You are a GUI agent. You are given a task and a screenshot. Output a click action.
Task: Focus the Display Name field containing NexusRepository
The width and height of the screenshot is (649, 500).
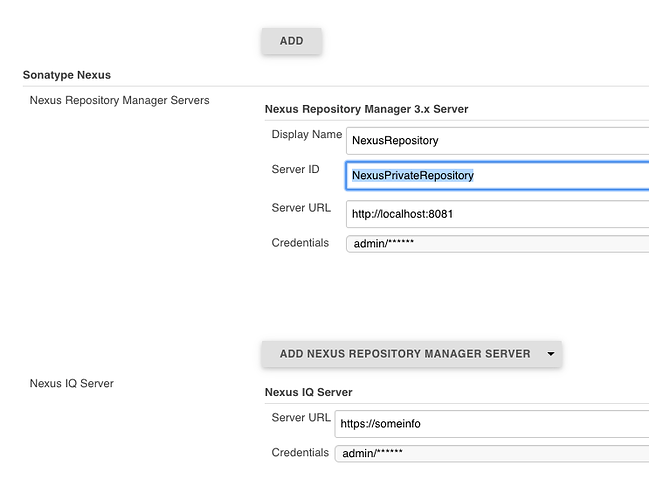(498, 141)
